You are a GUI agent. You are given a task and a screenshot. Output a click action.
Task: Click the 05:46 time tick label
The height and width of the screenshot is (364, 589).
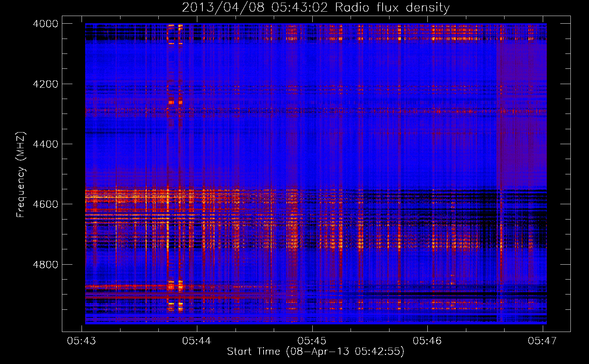(x=427, y=341)
